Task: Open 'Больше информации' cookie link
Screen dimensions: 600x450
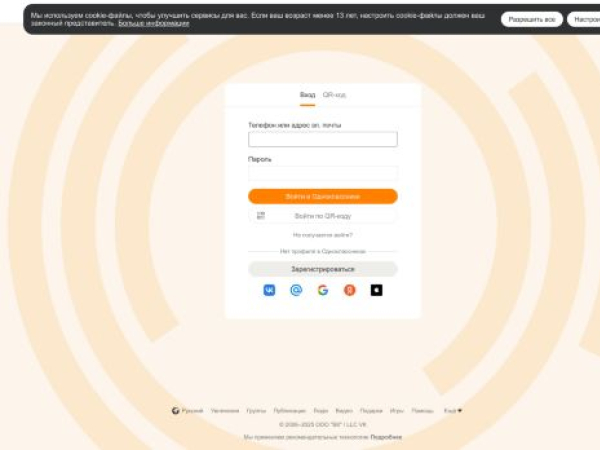Action: click(153, 23)
